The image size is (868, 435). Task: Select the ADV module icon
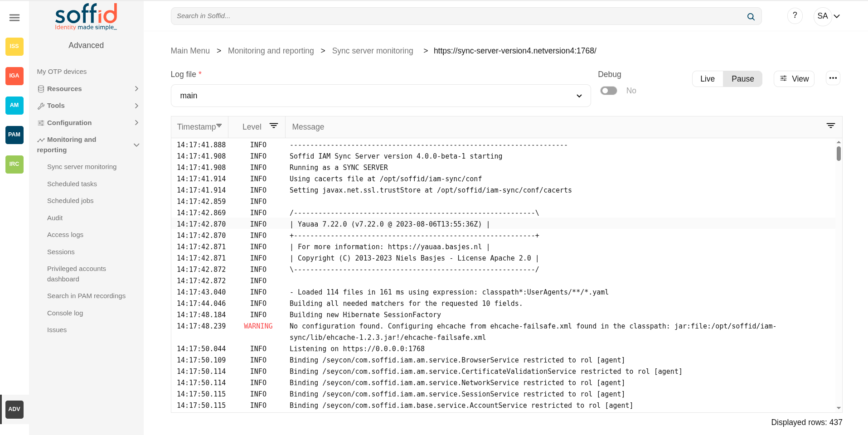[15, 409]
